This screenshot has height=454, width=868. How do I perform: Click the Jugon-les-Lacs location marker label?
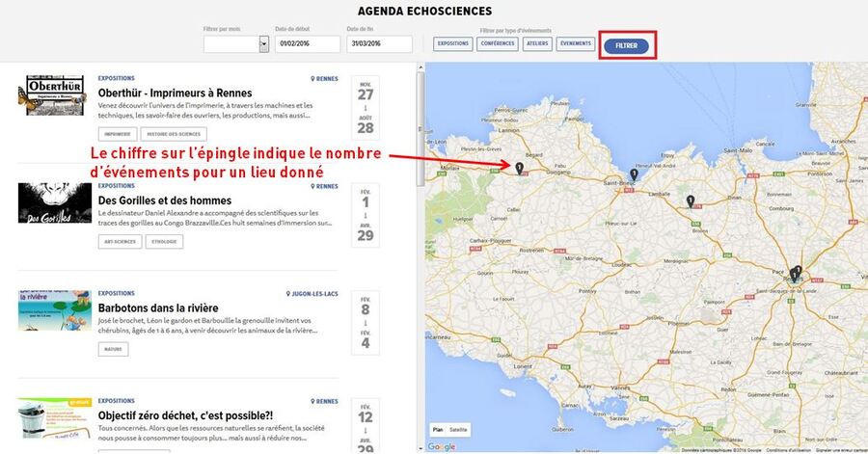point(312,294)
